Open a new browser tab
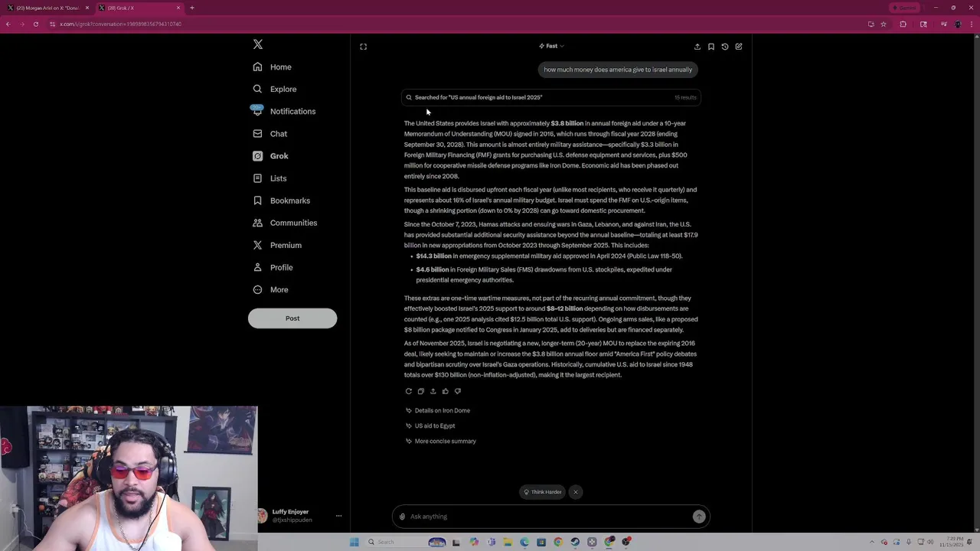Screen dimensions: 980x551 [192, 8]
